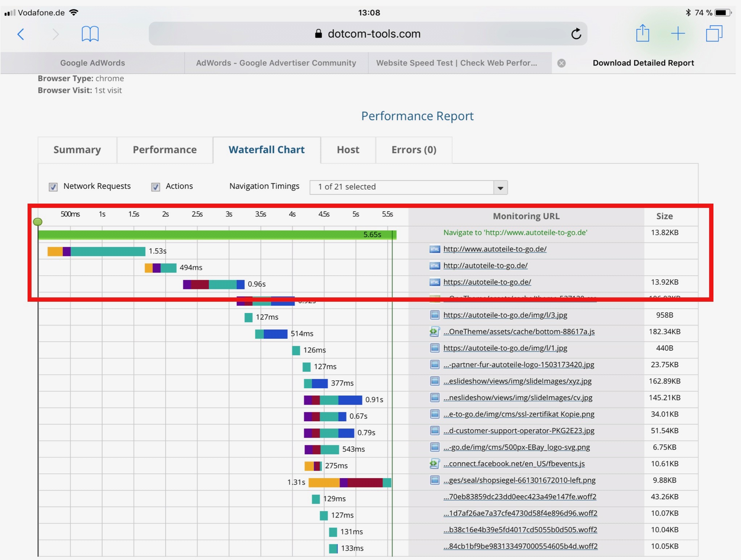Viewport: 741px width, 560px height.
Task: Open shopsiegel-661301672010-left.png link
Action: tap(519, 480)
